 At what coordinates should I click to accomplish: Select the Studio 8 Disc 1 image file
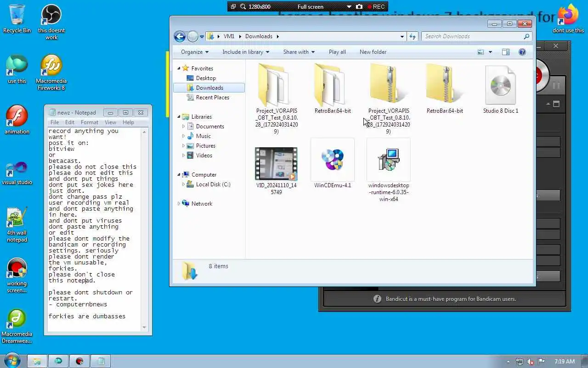coord(501,89)
